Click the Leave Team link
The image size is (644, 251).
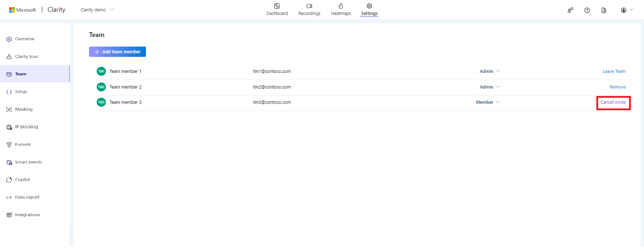click(614, 71)
